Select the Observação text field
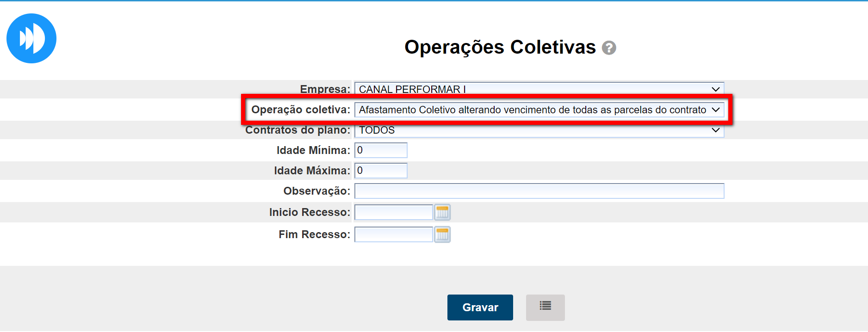Screen dimensions: 868x332 point(539,191)
